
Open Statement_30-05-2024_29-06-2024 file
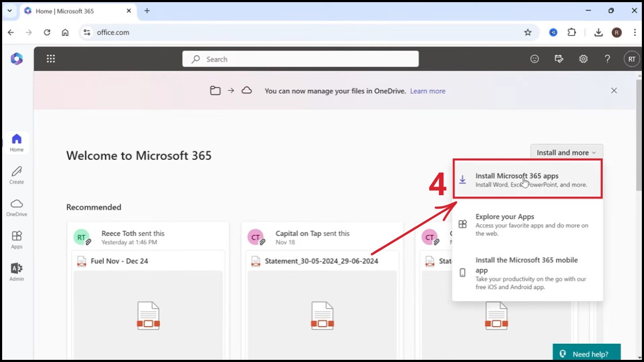[x=321, y=261]
